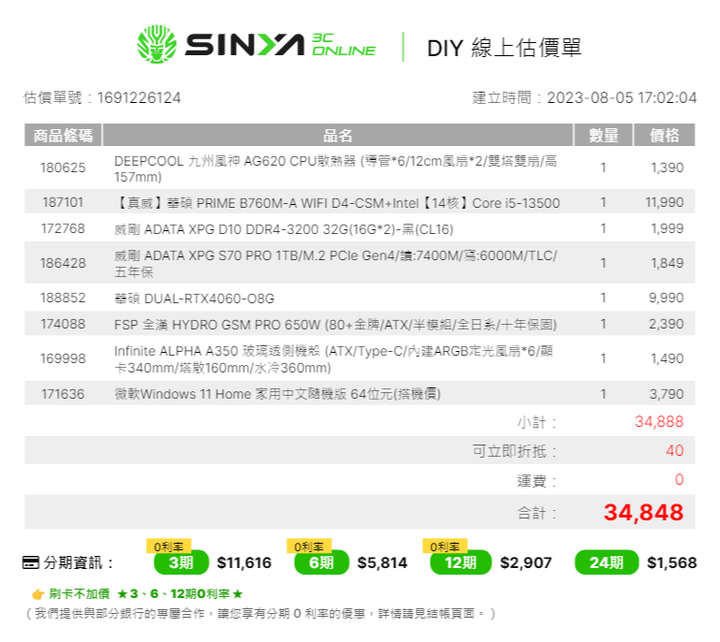Click the DIY 線上估價單 title
720x642 pixels.
tap(504, 48)
